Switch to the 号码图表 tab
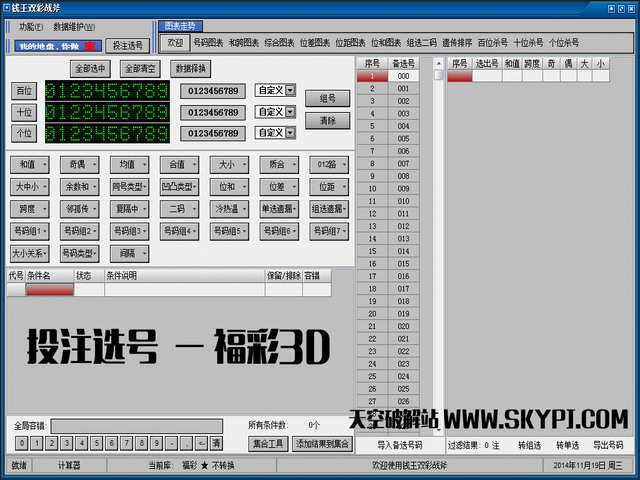This screenshot has height=480, width=640. pos(208,43)
